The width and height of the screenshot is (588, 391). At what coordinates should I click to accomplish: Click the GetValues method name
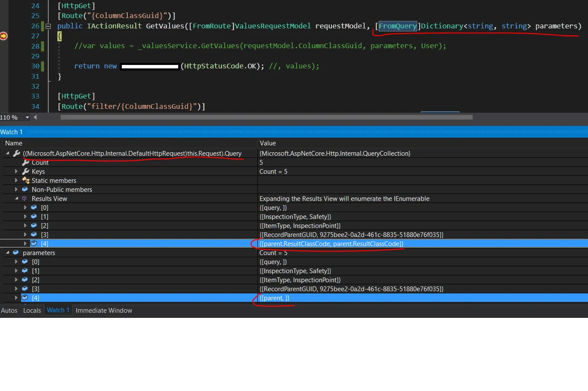click(165, 26)
